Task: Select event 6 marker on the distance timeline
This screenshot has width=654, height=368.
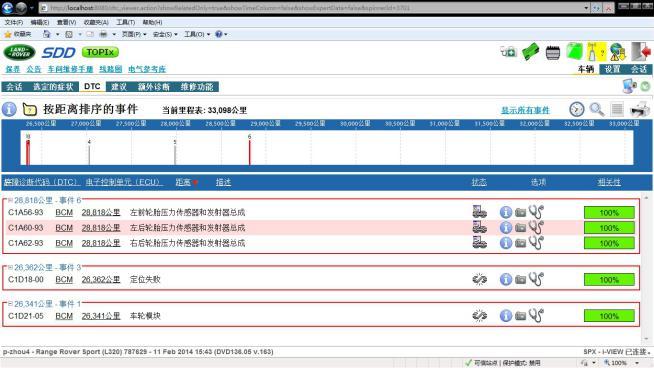Action: [x=249, y=150]
